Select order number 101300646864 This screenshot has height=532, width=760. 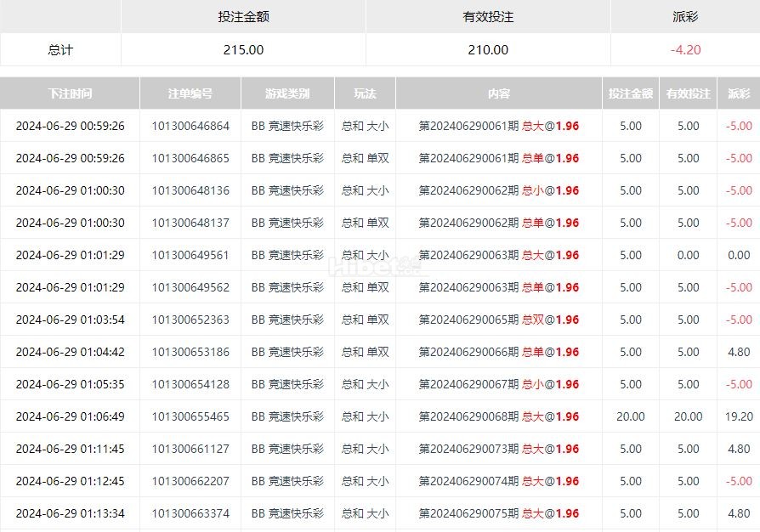[190, 126]
